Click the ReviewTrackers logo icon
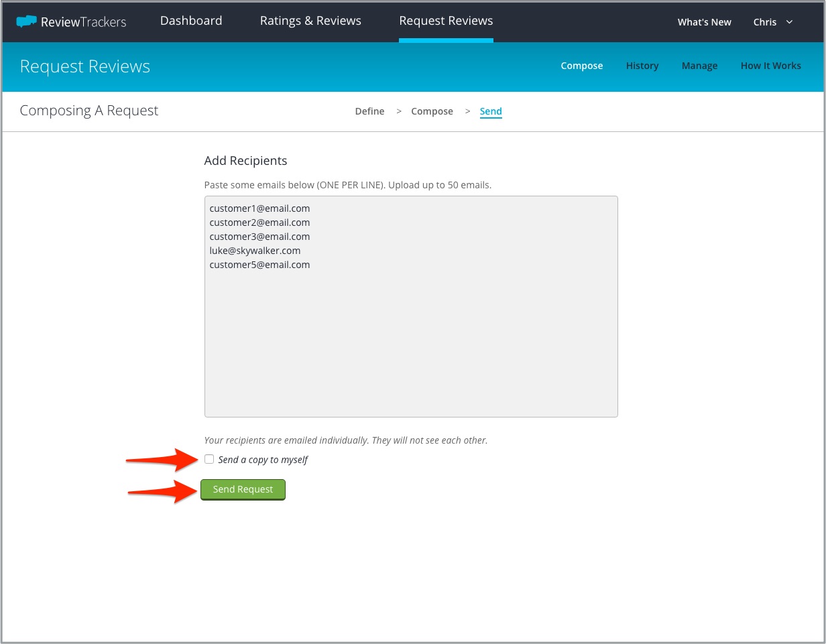Screen dimensions: 826x644 coord(26,21)
